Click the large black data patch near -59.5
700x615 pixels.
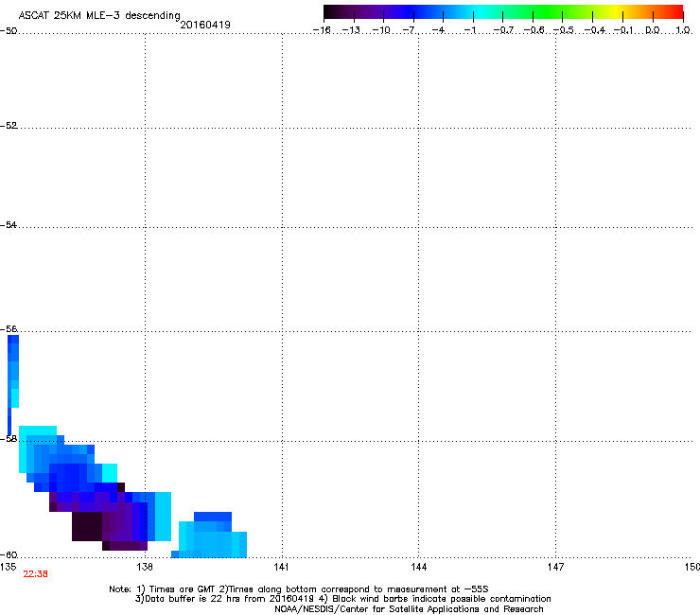[x=87, y=526]
